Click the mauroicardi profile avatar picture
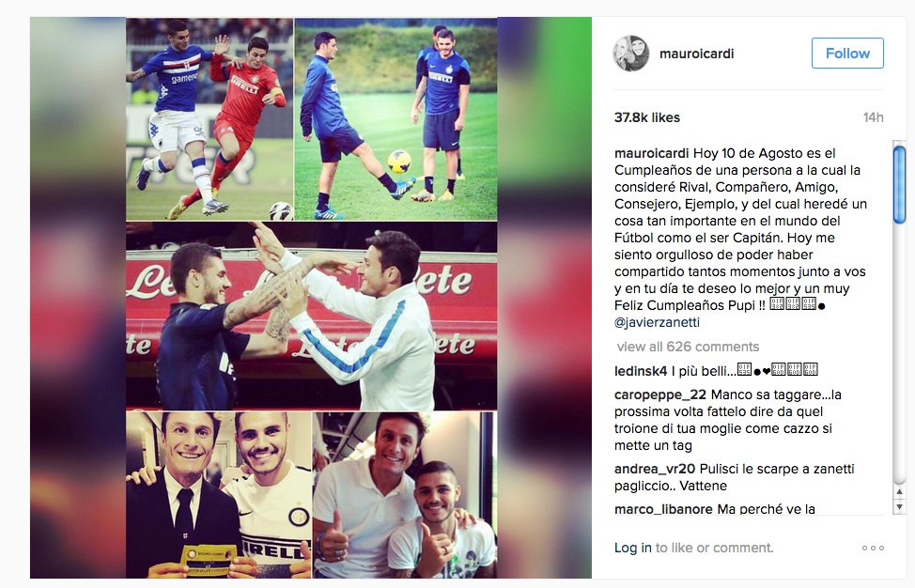 coord(630,54)
